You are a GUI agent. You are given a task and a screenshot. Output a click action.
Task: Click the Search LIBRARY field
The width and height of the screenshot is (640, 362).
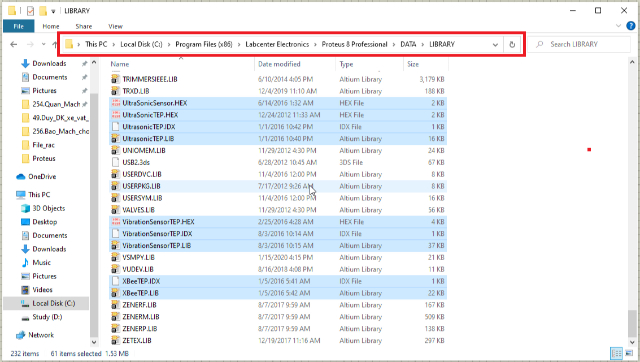pyautogui.click(x=579, y=44)
